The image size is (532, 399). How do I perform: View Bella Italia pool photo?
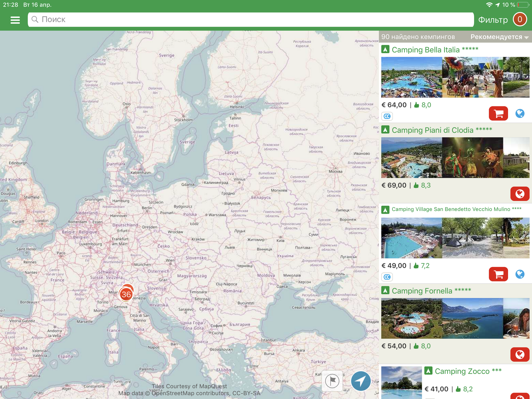click(411, 77)
